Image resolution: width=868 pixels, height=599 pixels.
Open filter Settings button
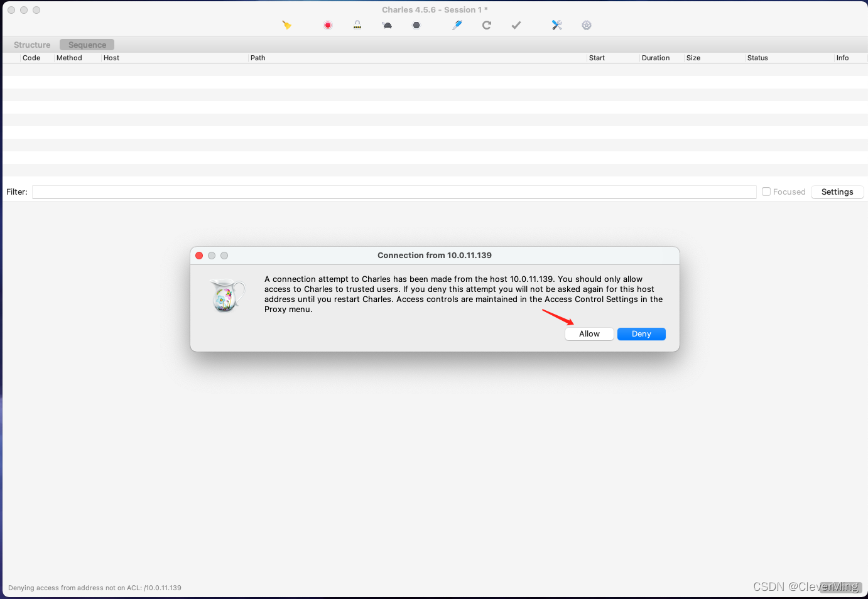[x=837, y=192]
